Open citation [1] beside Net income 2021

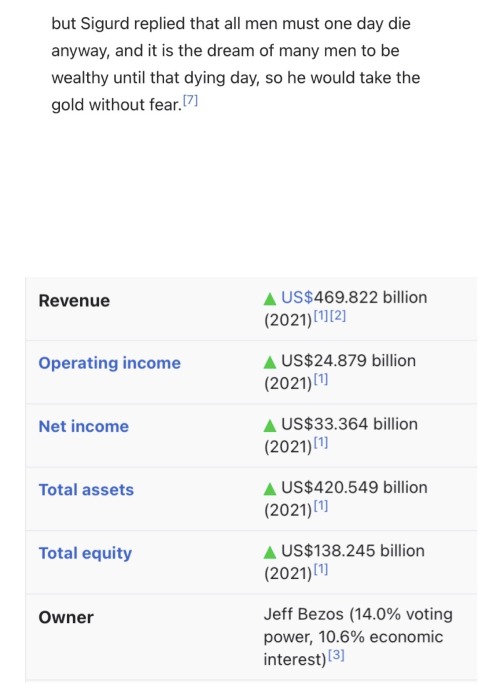pyautogui.click(x=321, y=443)
